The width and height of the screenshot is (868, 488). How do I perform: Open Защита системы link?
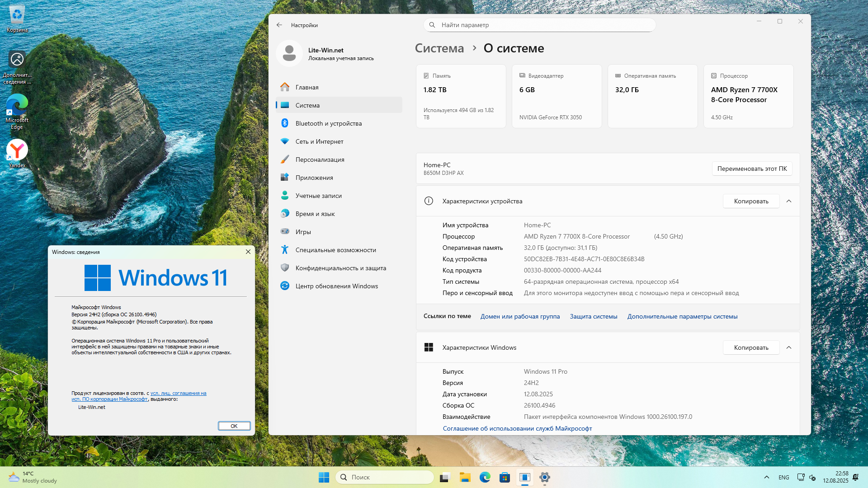[593, 316]
